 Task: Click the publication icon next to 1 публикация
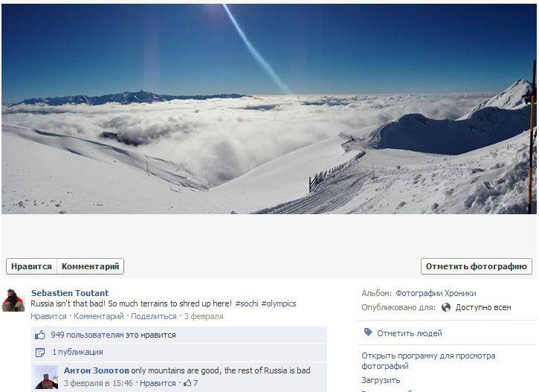coord(40,353)
